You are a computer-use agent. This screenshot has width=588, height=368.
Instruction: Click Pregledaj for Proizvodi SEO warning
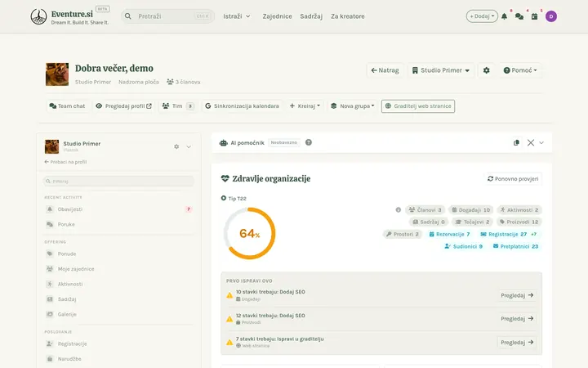517,319
